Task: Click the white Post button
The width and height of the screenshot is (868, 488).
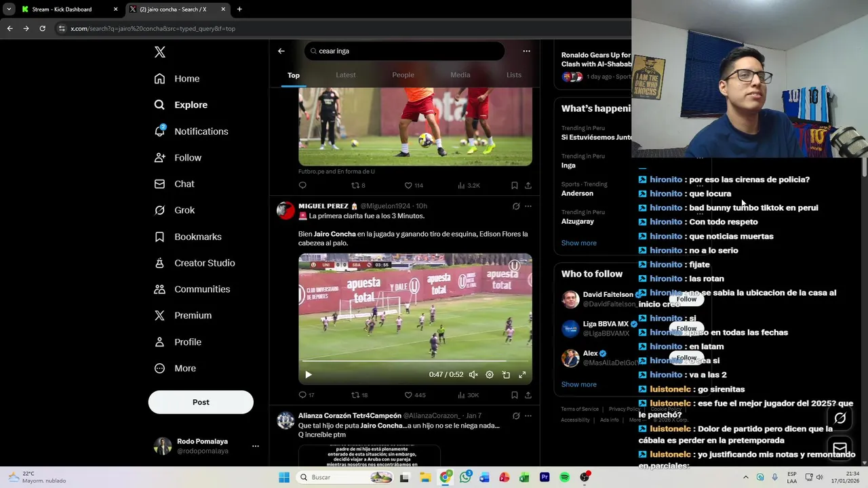Action: coord(201,402)
